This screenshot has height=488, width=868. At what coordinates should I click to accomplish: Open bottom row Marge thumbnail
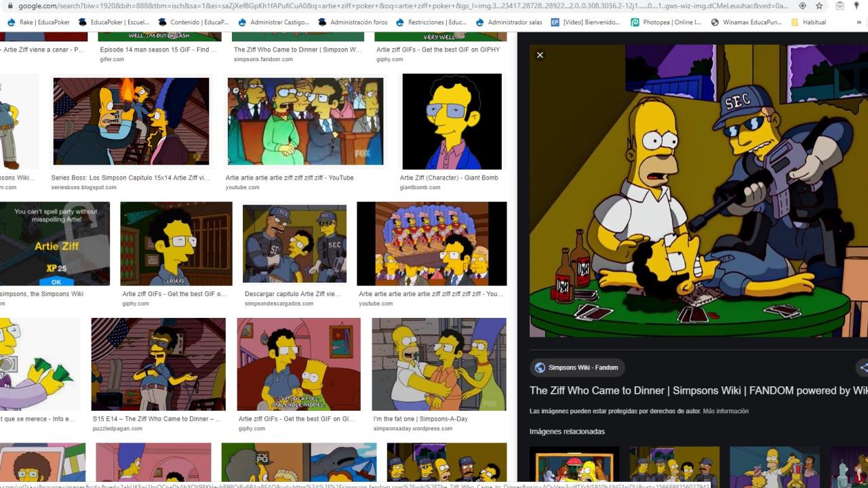click(153, 462)
